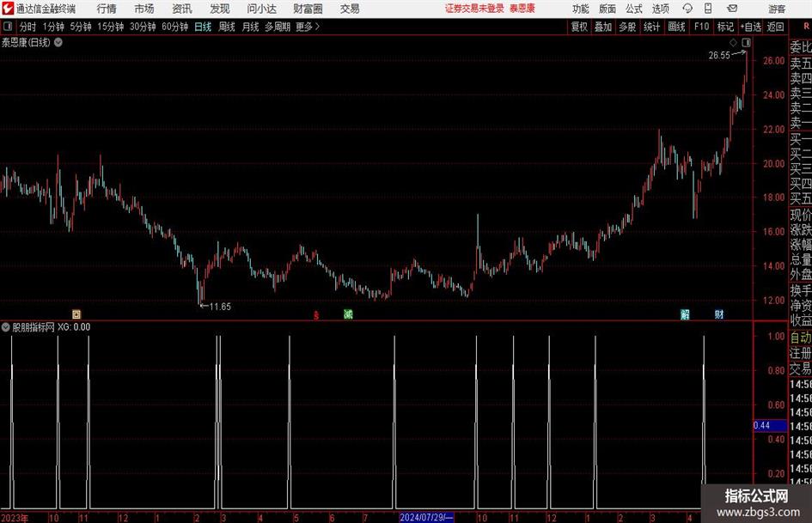Toggle the left sidebar panel icon
Image resolution: width=812 pixels, height=523 pixels.
click(x=8, y=27)
